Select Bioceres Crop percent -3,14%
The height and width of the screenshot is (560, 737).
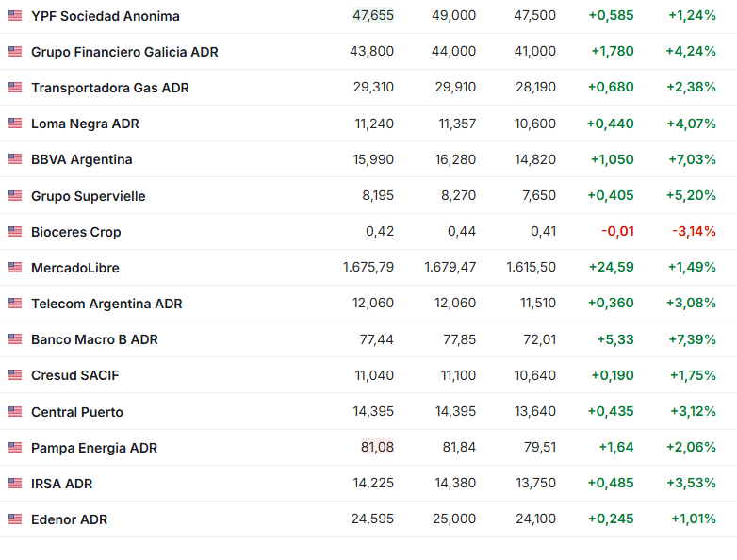pos(694,231)
